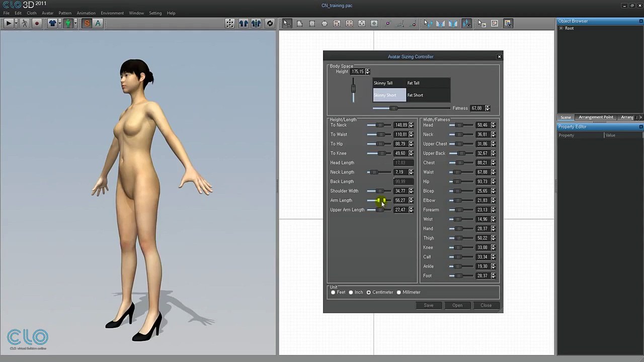Click the arrow with seam line icon

[x=429, y=23]
